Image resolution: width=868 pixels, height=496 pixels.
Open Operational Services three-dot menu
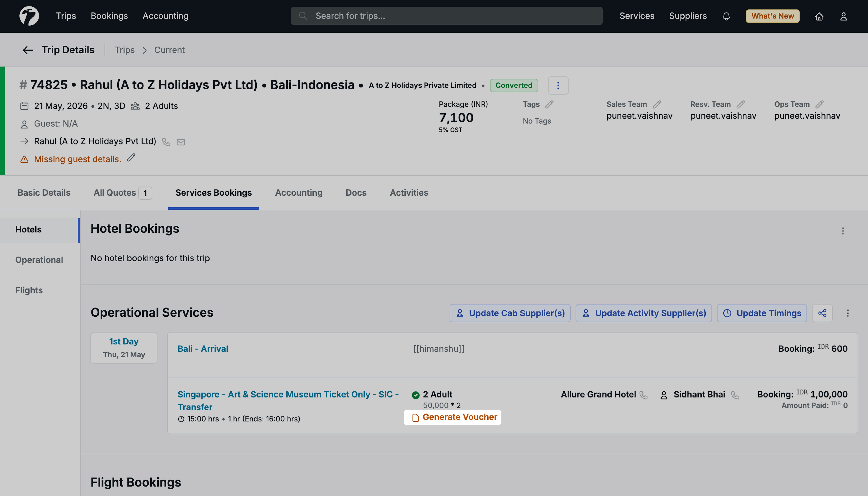tap(848, 313)
